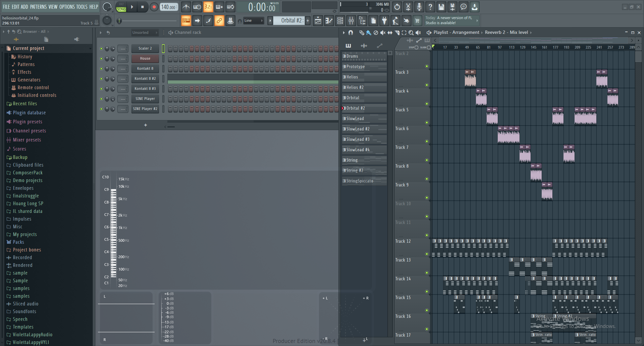Screen dimensions: 644x346
Task: Toggle Track 3 mute LED in Playlist
Action: pos(427,85)
